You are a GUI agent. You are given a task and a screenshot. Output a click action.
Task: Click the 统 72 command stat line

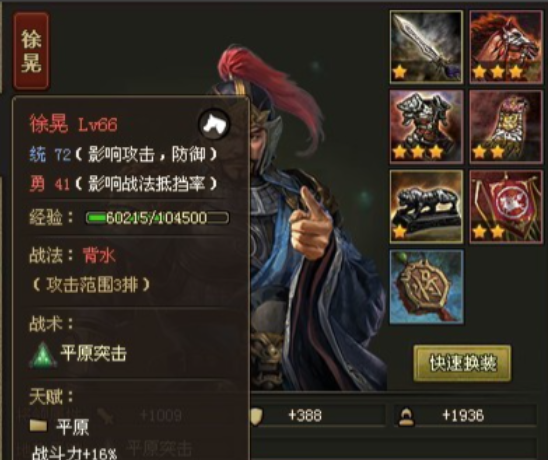click(123, 154)
